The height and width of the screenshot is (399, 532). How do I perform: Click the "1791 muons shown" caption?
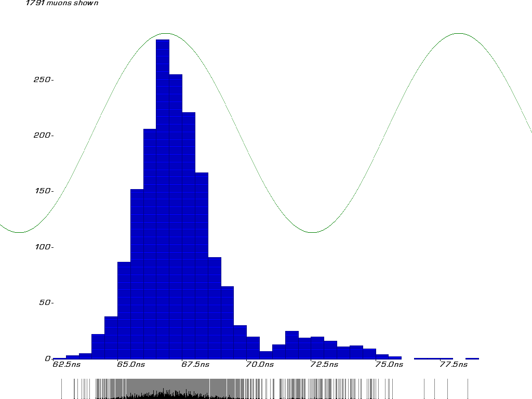click(62, 3)
